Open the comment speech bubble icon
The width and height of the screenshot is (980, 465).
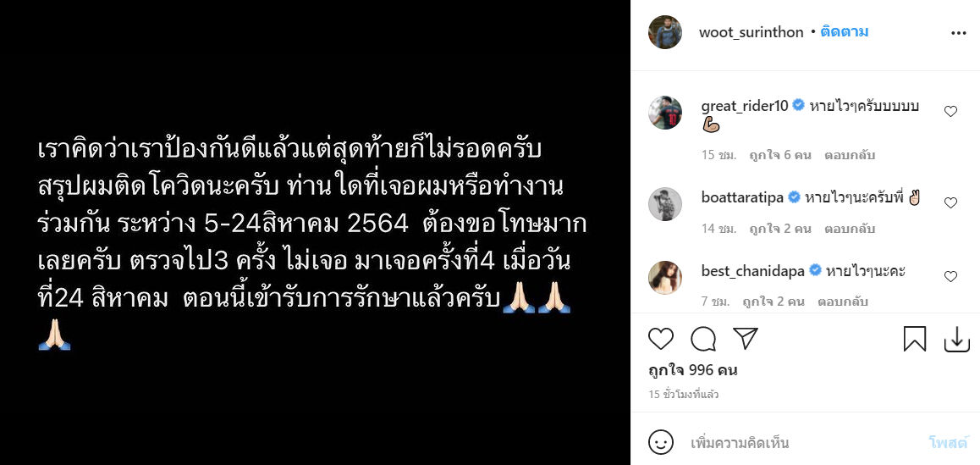coord(703,339)
